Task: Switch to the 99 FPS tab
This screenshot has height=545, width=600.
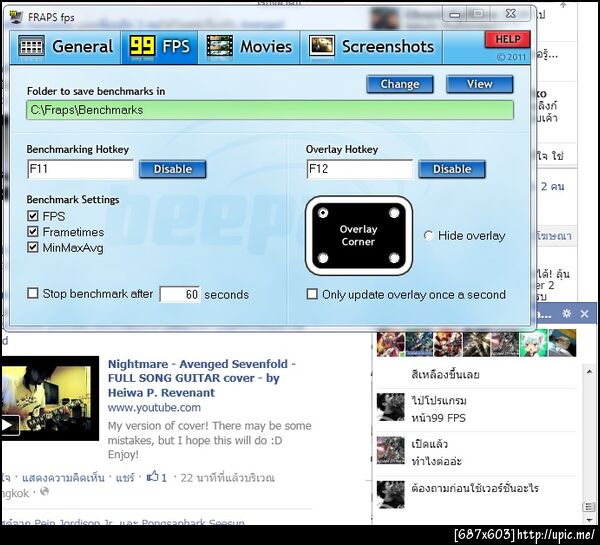Action: pos(160,47)
